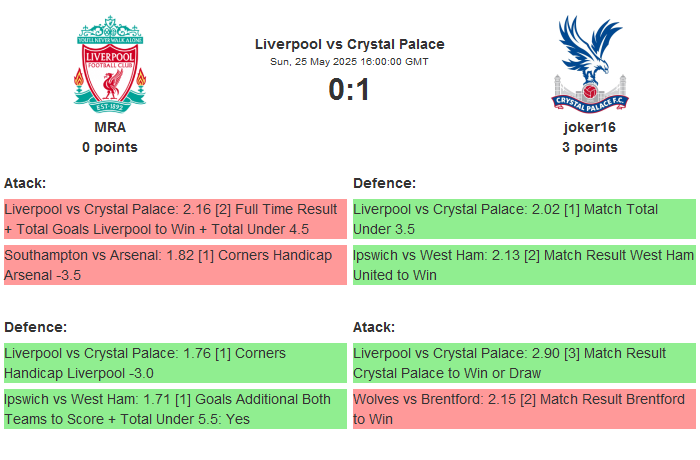Select Crystal Palace to Win or Draw bet

(524, 363)
